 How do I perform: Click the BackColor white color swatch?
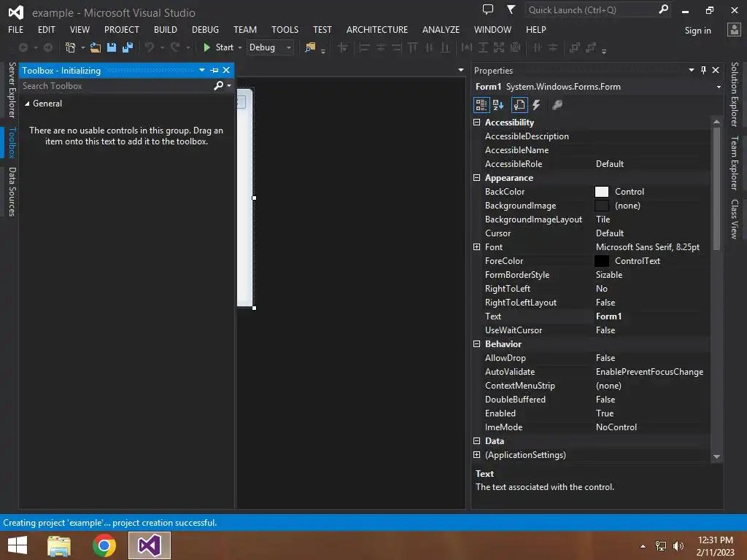tap(602, 192)
